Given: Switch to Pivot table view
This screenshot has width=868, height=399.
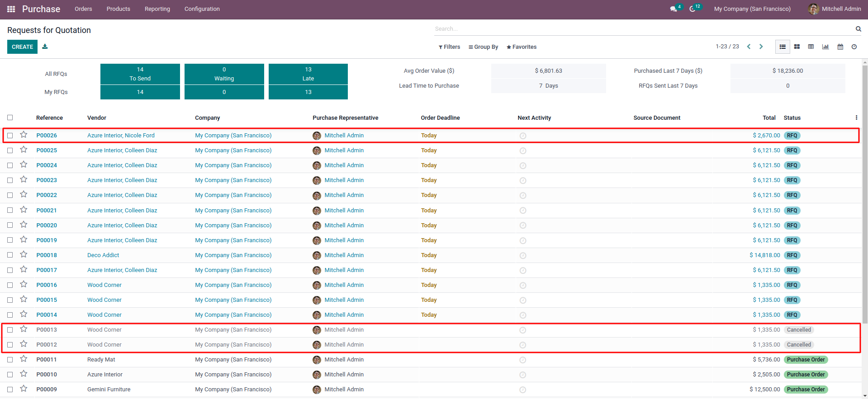Looking at the screenshot, I should tap(811, 47).
